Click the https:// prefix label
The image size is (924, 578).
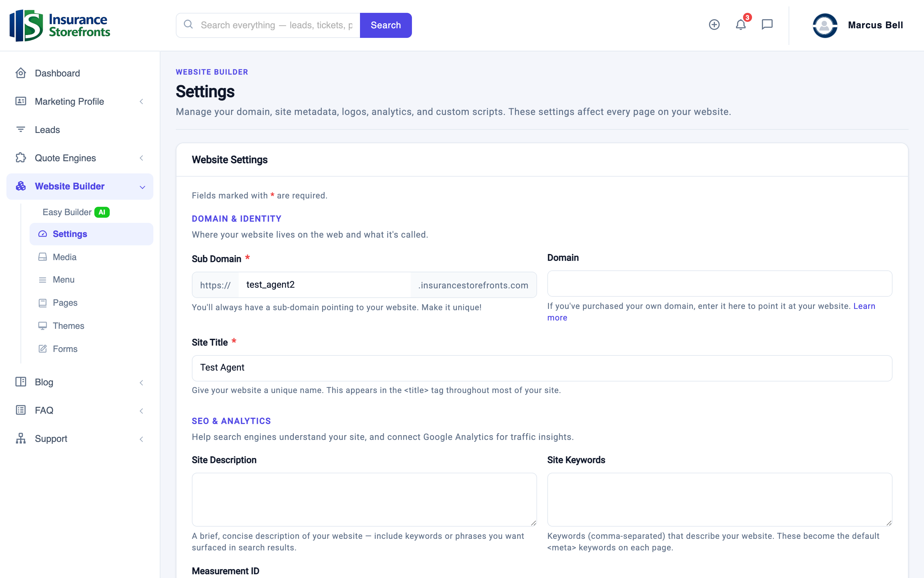(215, 285)
